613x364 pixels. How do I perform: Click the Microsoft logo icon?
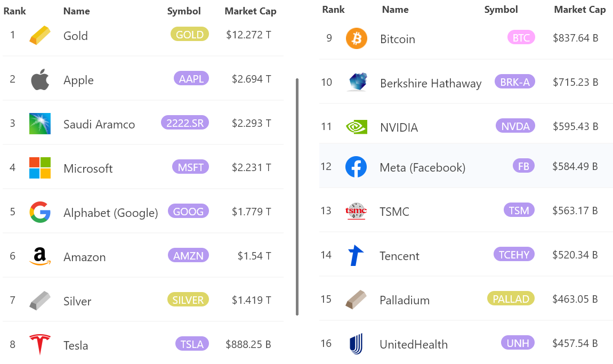point(40,168)
